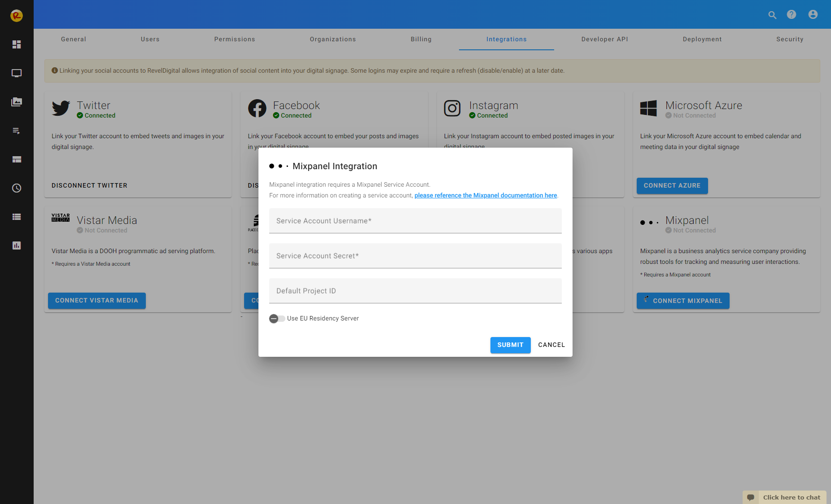Open the help question mark icon
This screenshot has height=504, width=831.
792,15
